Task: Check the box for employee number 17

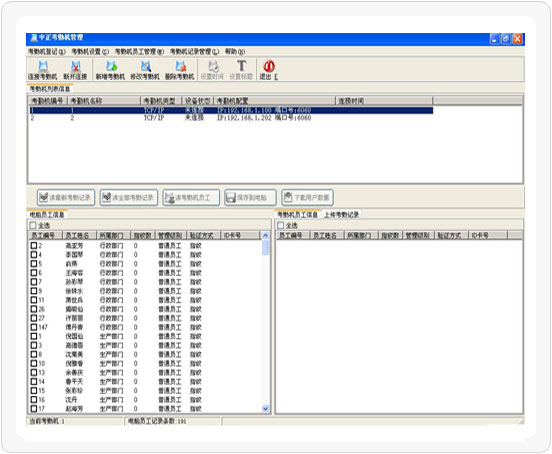Action: click(x=34, y=409)
